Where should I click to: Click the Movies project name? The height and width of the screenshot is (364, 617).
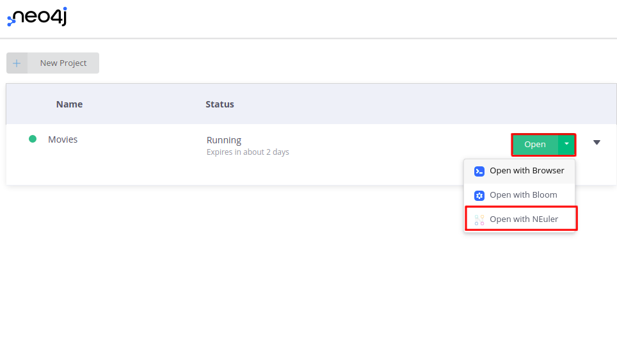tap(63, 139)
